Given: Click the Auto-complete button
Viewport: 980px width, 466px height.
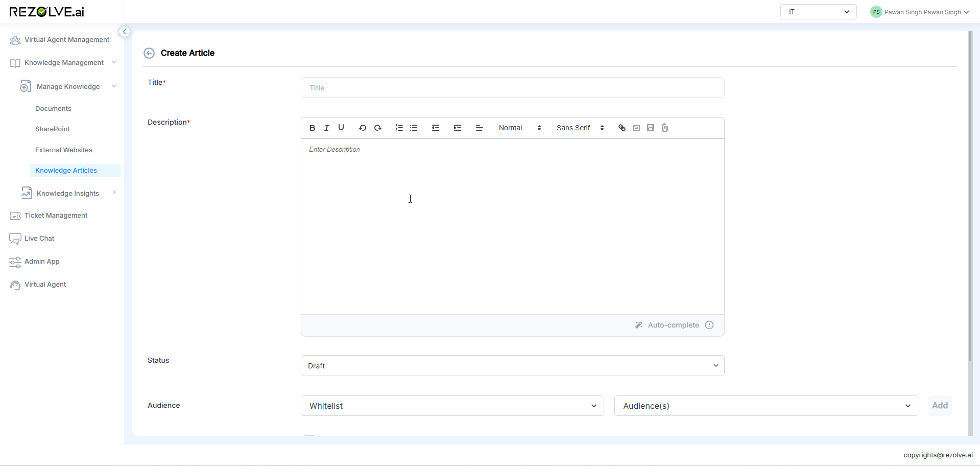Looking at the screenshot, I should [667, 325].
